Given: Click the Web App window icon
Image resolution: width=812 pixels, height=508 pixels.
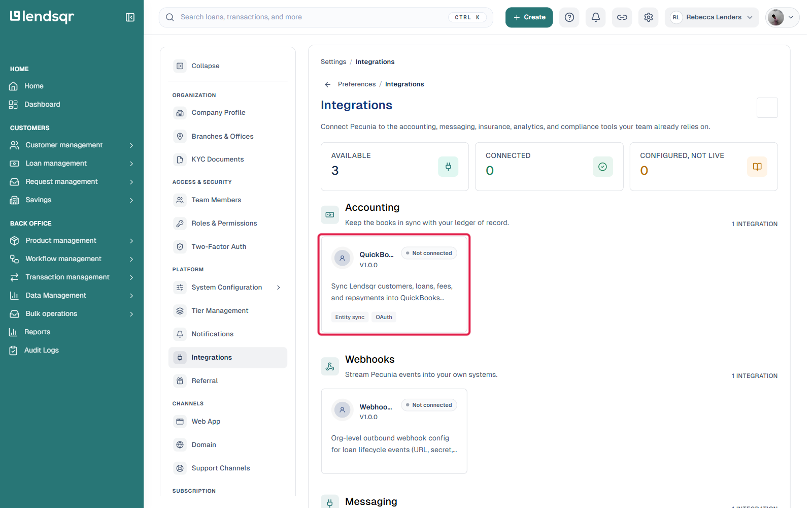Looking at the screenshot, I should click(x=180, y=422).
